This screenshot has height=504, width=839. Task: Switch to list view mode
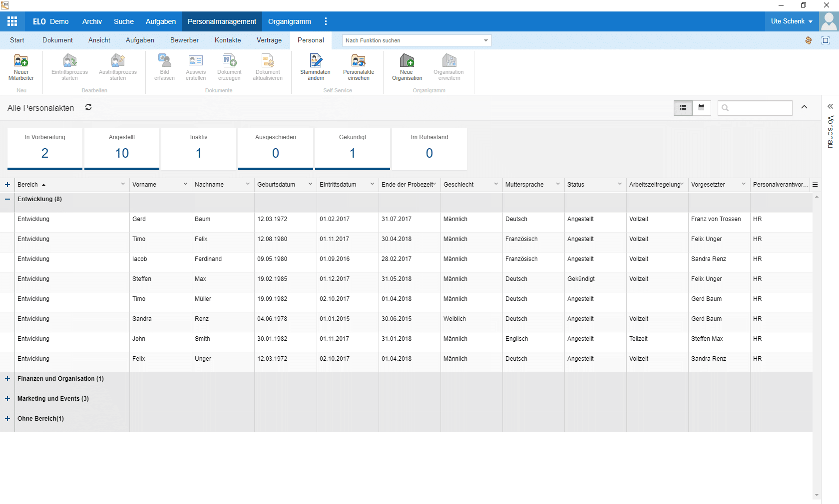pyautogui.click(x=683, y=108)
